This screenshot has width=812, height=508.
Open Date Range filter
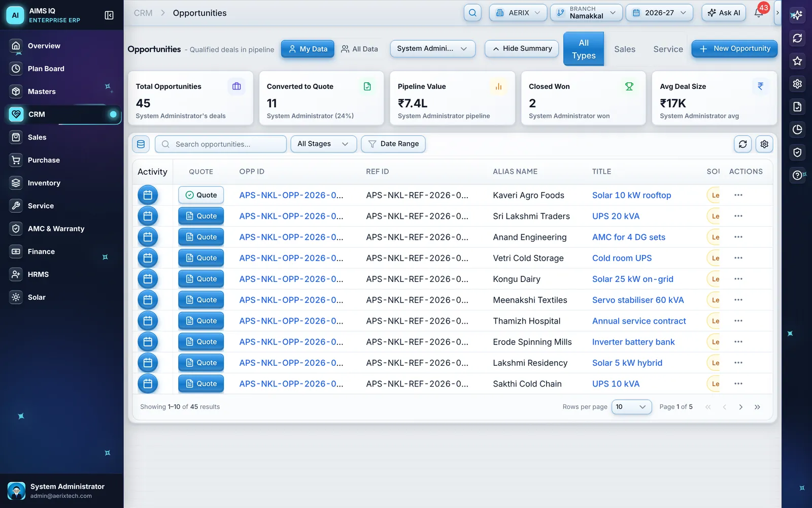(393, 144)
